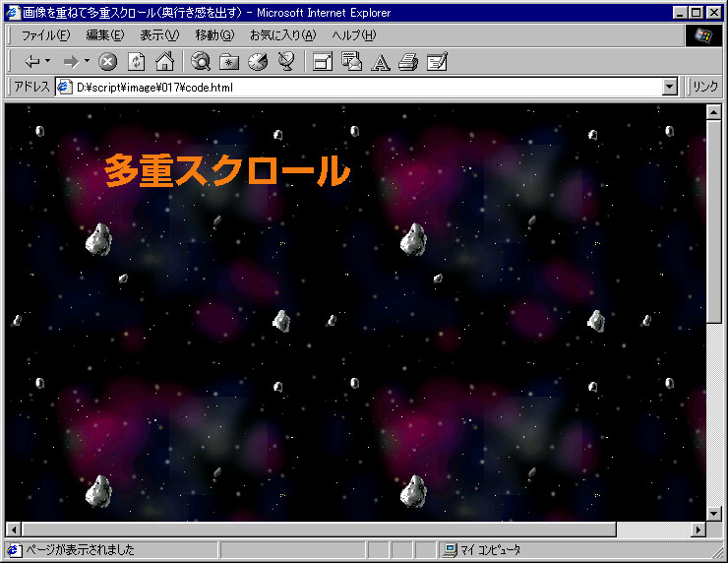Go to the Home page icon
728x563 pixels.
pos(165,61)
